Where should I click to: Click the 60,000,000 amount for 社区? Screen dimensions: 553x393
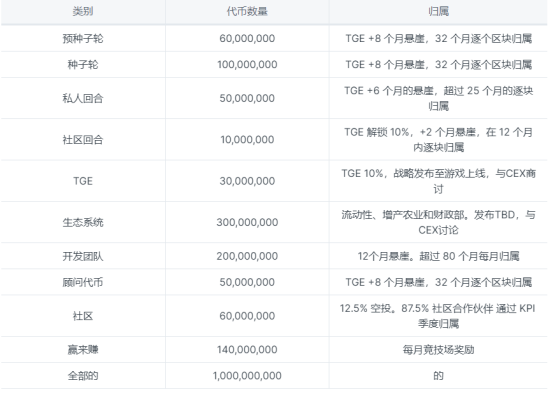tap(247, 316)
